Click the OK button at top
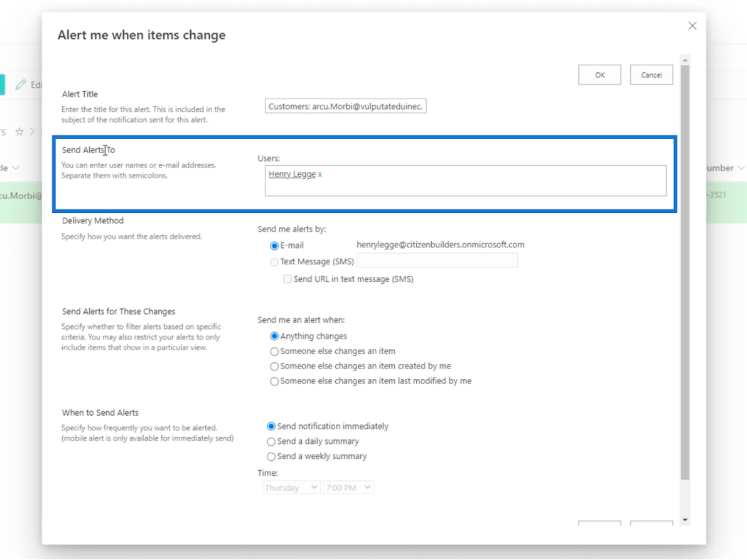This screenshot has height=560, width=747. coord(599,75)
